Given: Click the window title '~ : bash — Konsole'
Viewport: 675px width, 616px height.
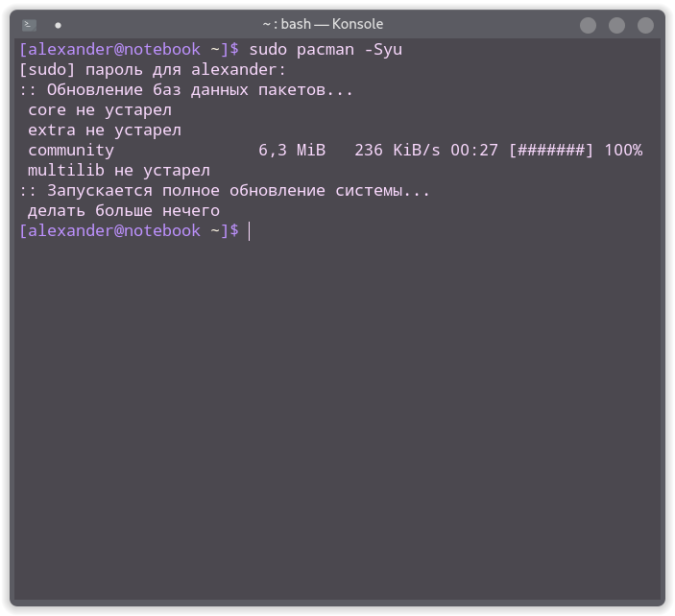Looking at the screenshot, I should point(323,24).
